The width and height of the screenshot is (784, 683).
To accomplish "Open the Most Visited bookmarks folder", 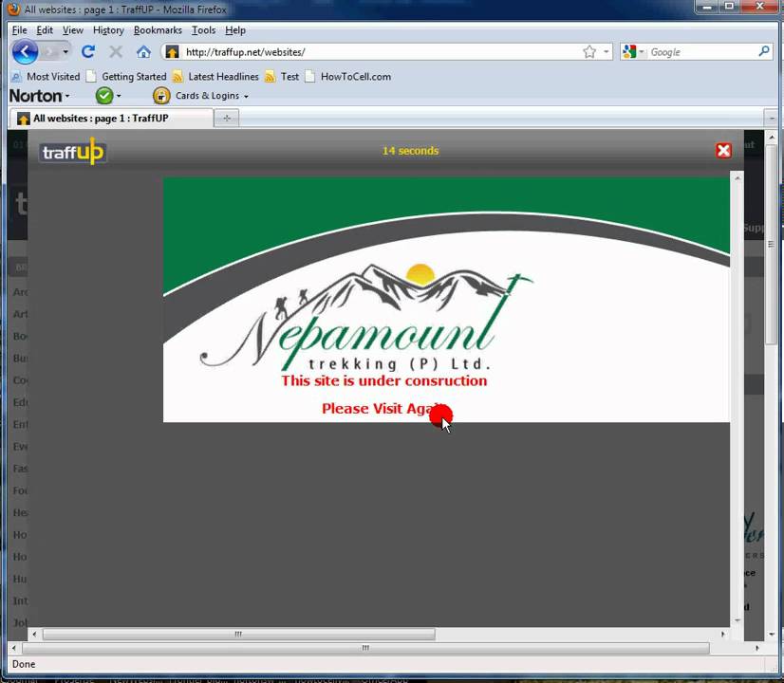I will click(46, 77).
